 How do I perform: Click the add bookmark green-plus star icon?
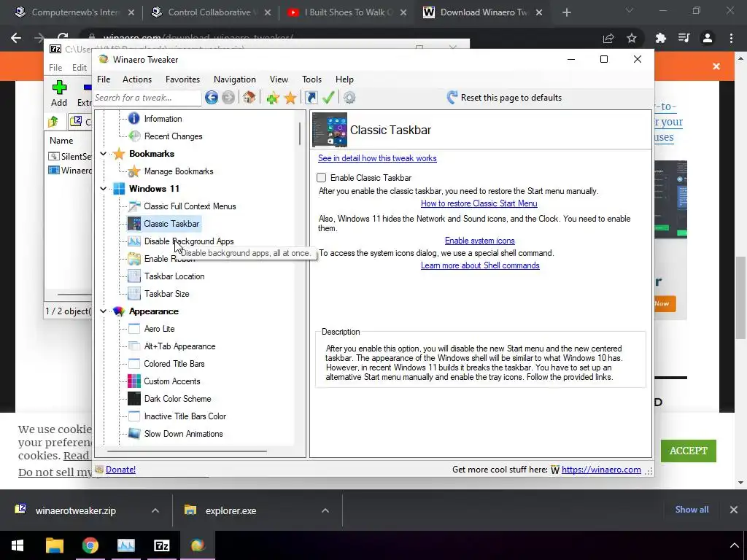tap(273, 98)
